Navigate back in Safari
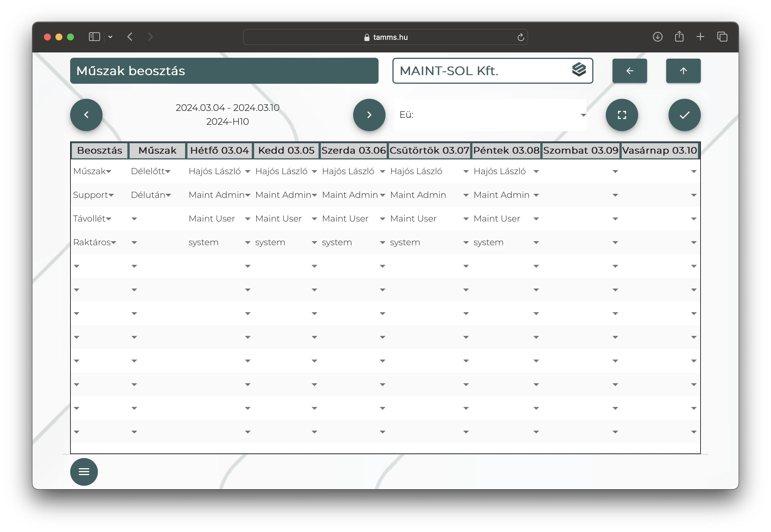 pos(130,37)
